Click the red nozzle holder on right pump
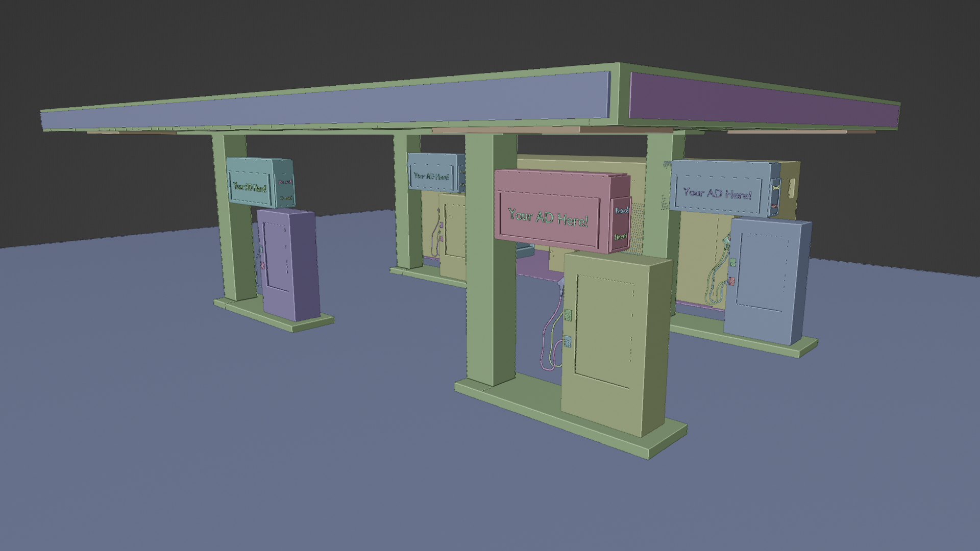Viewport: 980px width, 551px height. coord(731,281)
